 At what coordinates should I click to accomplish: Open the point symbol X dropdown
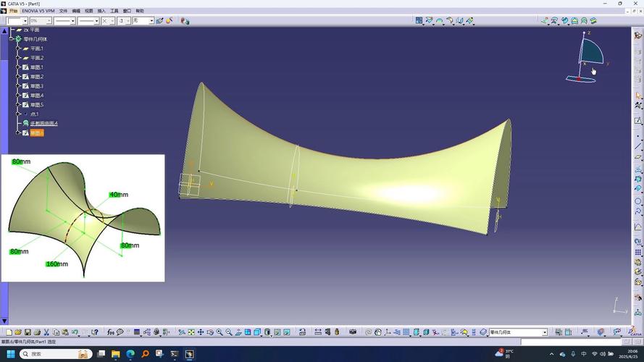[x=112, y=21]
